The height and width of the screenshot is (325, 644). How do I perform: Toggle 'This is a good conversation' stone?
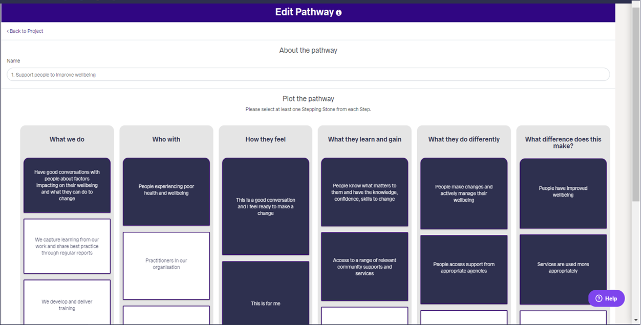tap(266, 206)
